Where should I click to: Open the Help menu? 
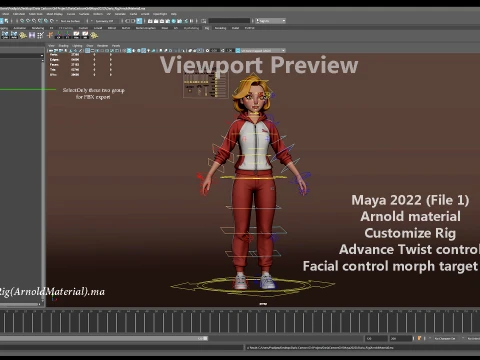174,14
